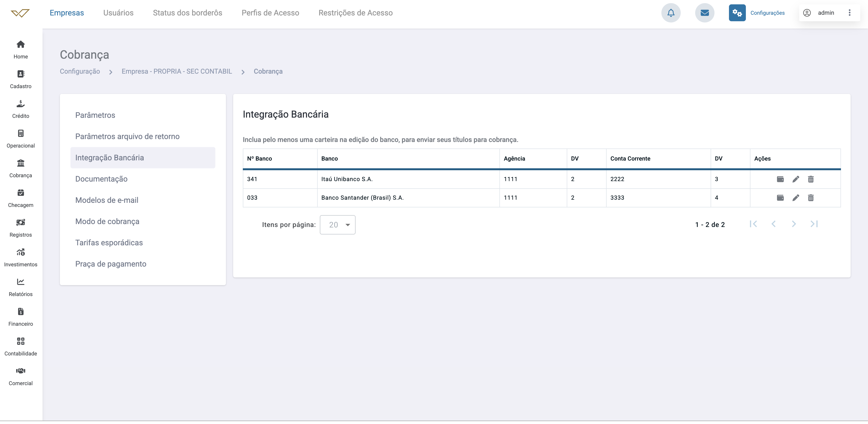The width and height of the screenshot is (868, 424).
Task: Edit the Banco Santander bank row
Action: (796, 198)
